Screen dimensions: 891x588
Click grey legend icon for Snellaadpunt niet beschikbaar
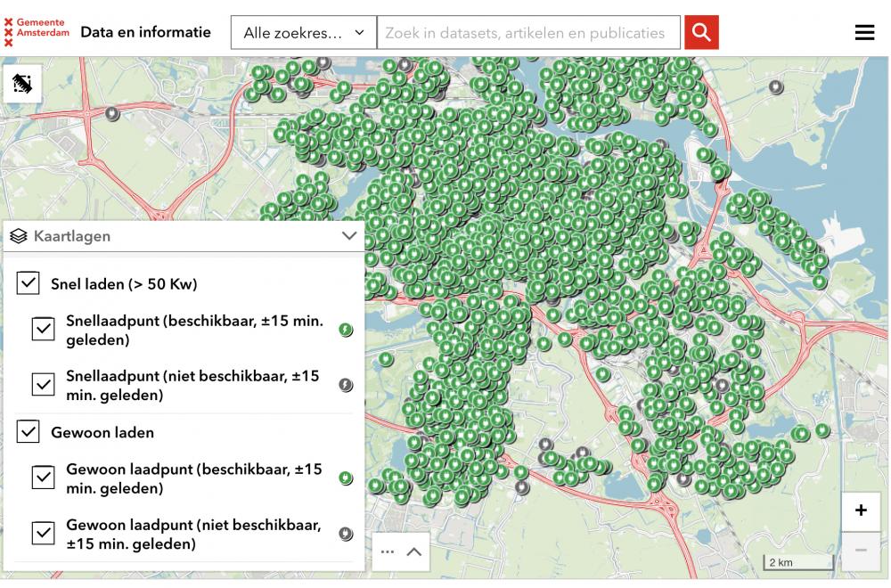[346, 385]
